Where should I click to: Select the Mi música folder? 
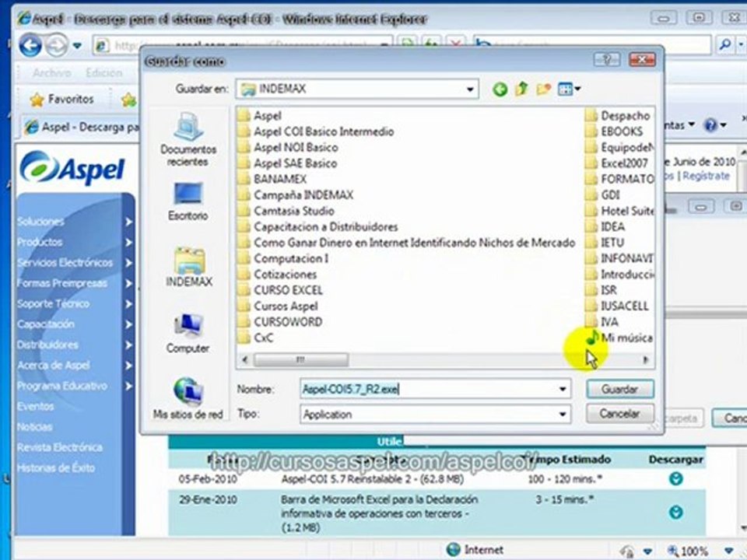pos(619,338)
